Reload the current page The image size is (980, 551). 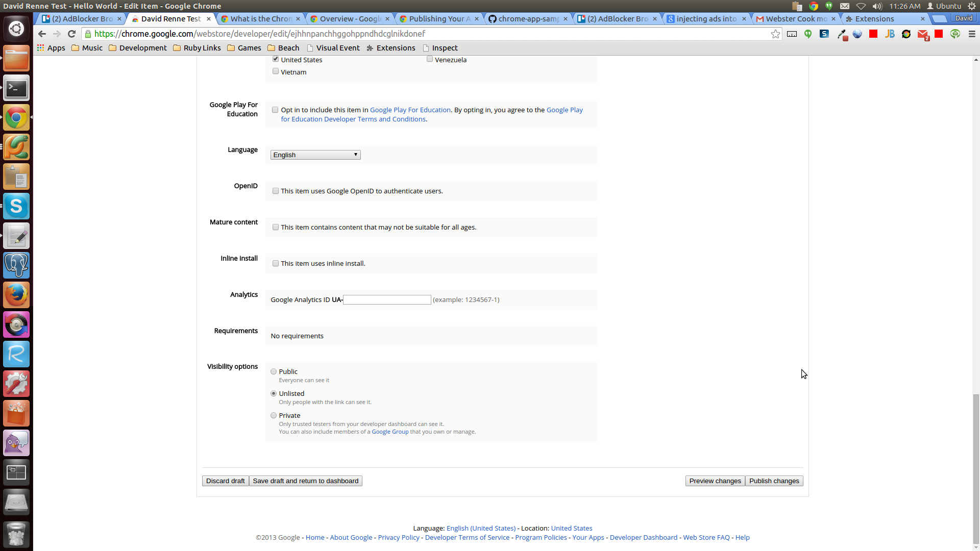[x=71, y=34]
